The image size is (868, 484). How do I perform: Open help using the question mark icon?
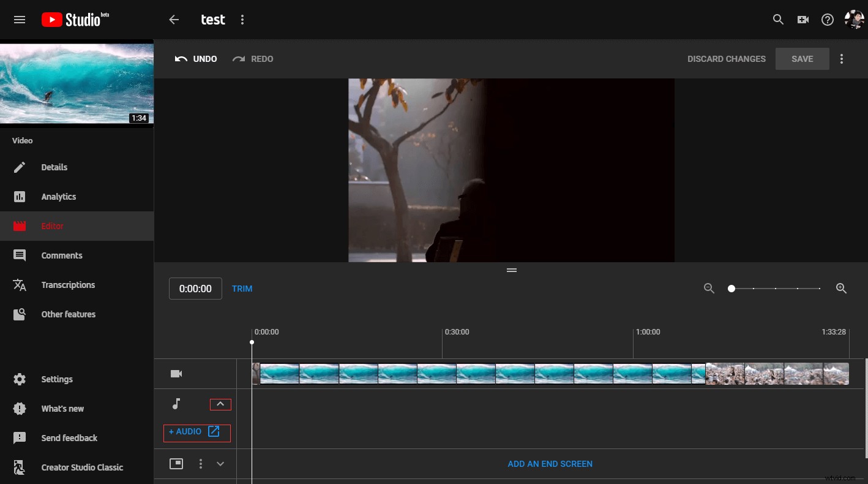click(x=827, y=19)
